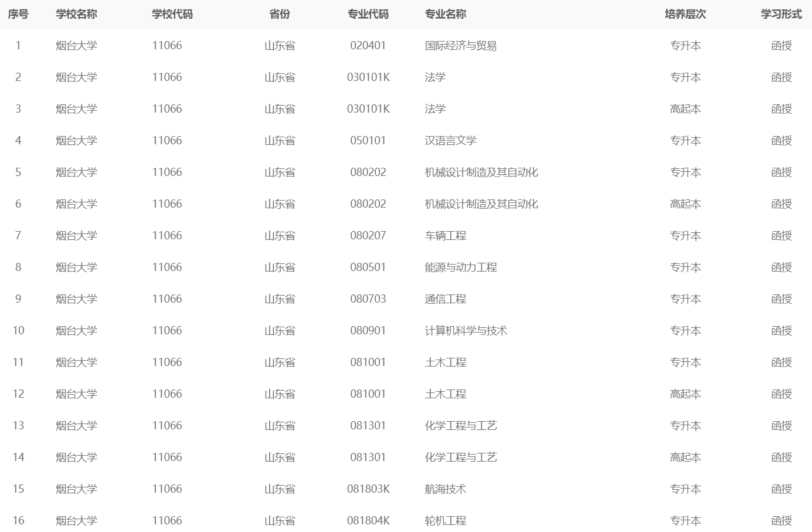Select 法学 in row 3

click(436, 109)
